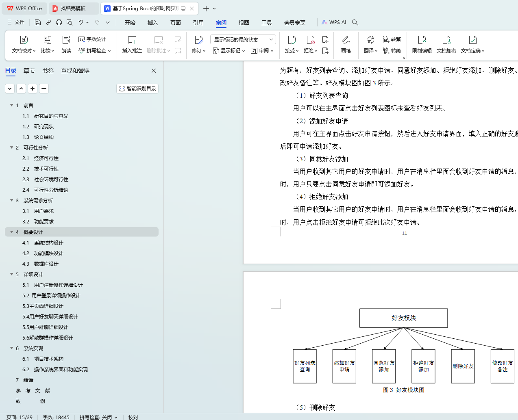The height and width of the screenshot is (420, 518).
Task: Click the 字数: 18445 status bar entry
Action: coord(56,417)
